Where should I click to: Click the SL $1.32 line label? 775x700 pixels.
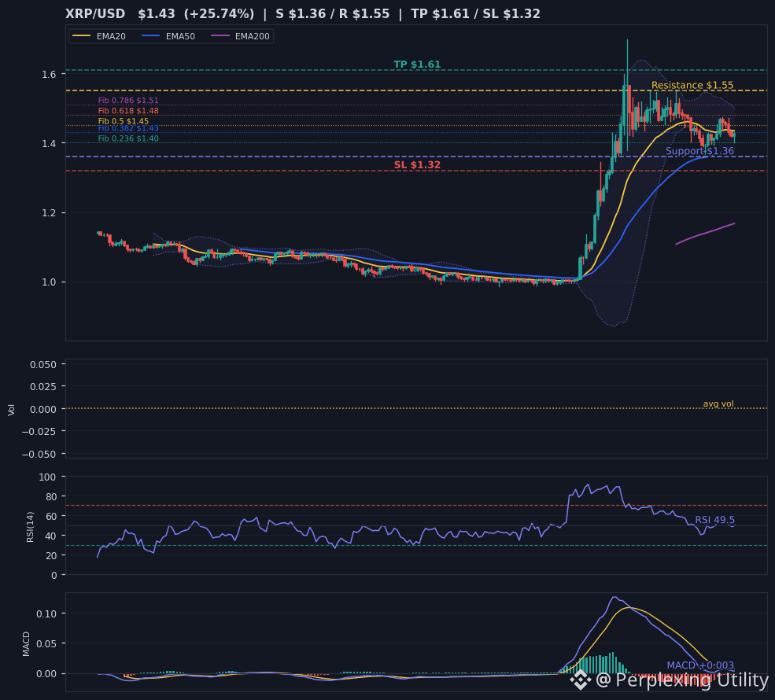417,165
